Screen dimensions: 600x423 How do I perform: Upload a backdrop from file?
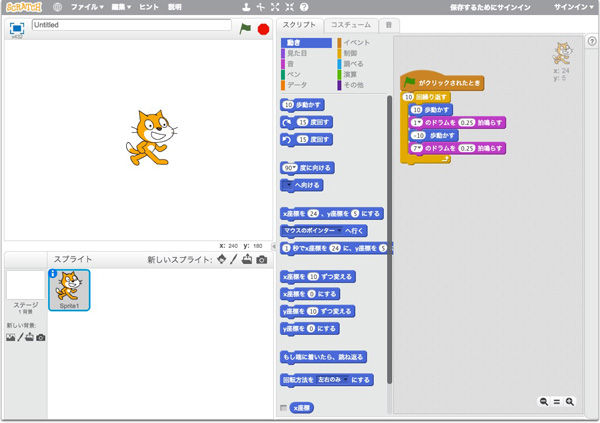click(30, 337)
